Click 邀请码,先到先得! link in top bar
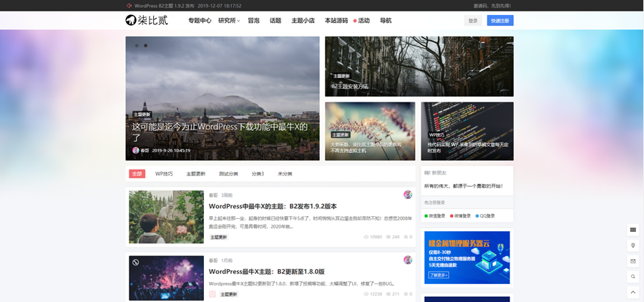This screenshot has height=302, width=644. click(492, 6)
